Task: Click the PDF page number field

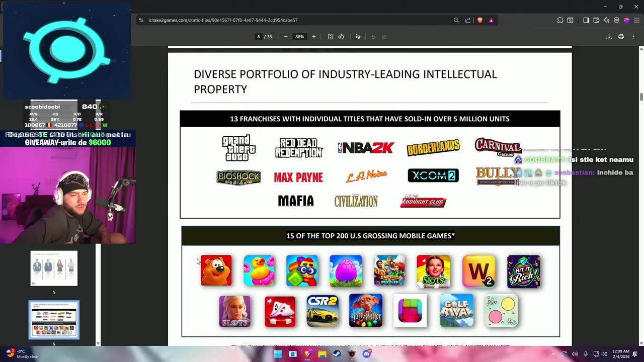Action: click(259, 37)
